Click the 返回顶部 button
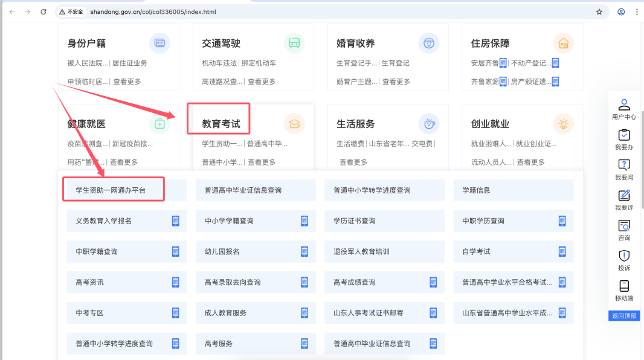Viewport: 644px width, 360px height. click(x=624, y=316)
